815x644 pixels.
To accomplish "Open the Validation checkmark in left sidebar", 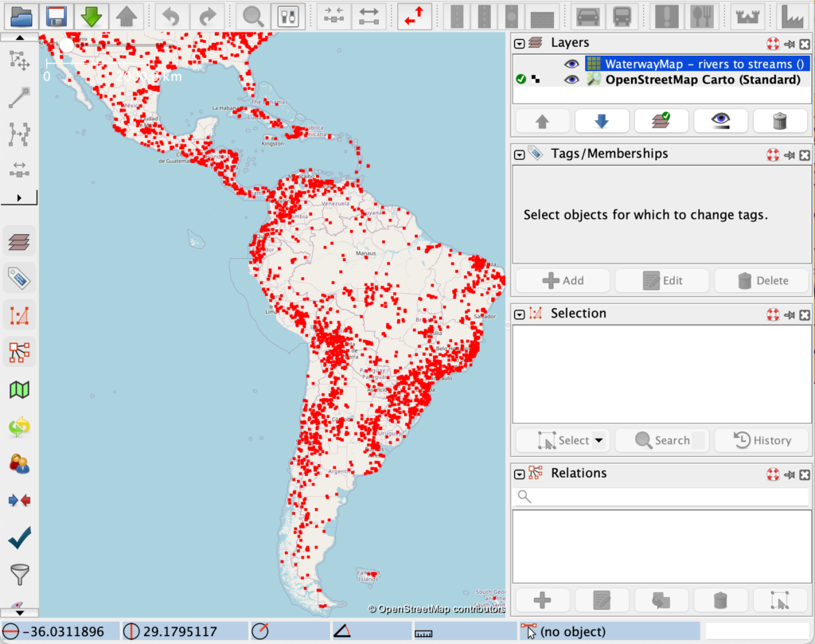I will click(20, 539).
